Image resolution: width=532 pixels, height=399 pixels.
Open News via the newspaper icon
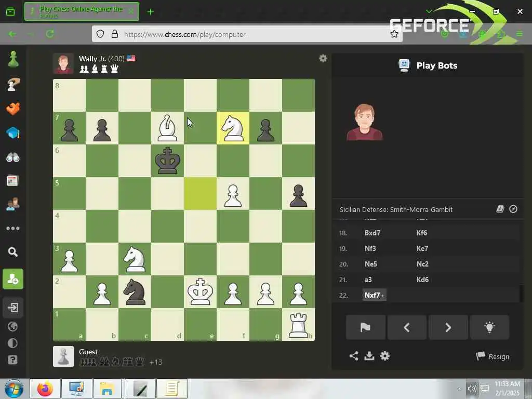[12, 181]
